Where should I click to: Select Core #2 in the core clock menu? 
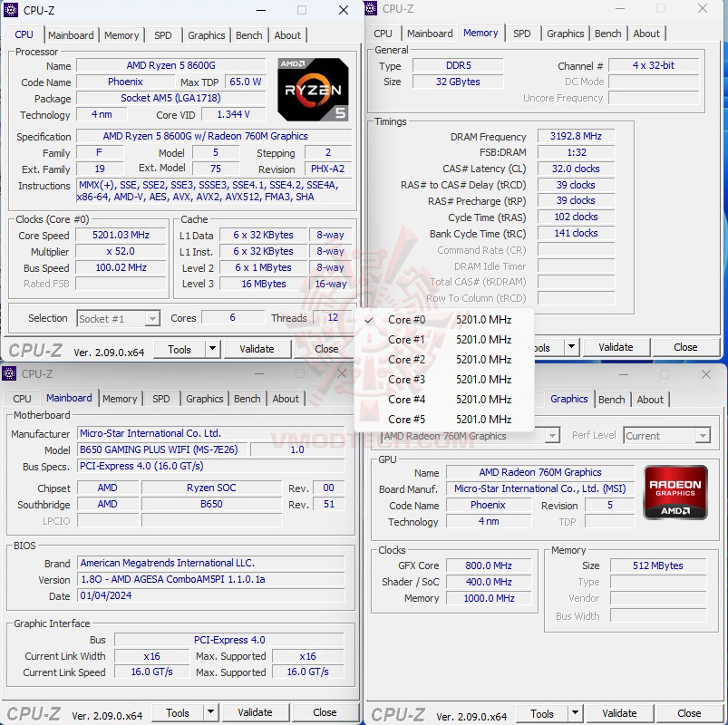(444, 360)
